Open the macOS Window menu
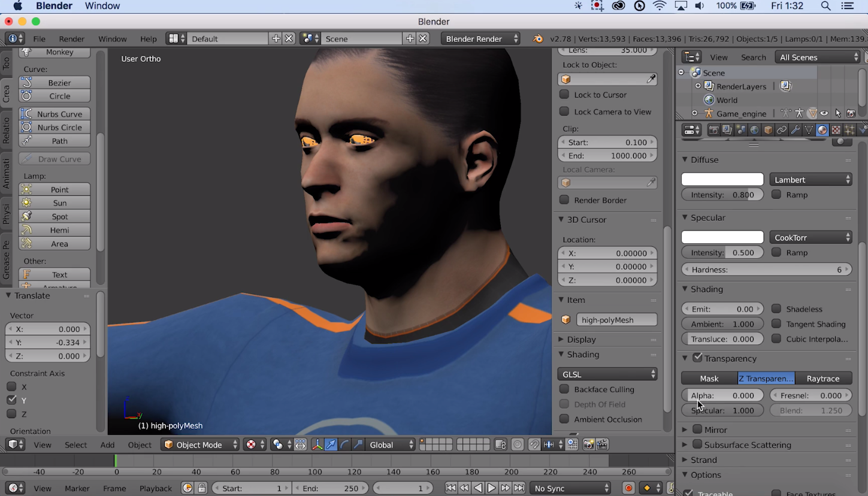The height and width of the screenshot is (496, 868). point(102,6)
